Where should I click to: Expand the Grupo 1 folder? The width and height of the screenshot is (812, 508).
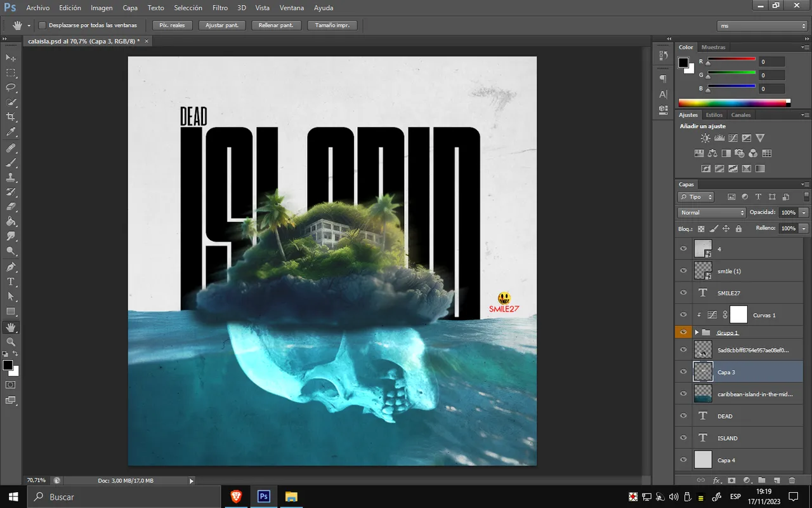(697, 332)
